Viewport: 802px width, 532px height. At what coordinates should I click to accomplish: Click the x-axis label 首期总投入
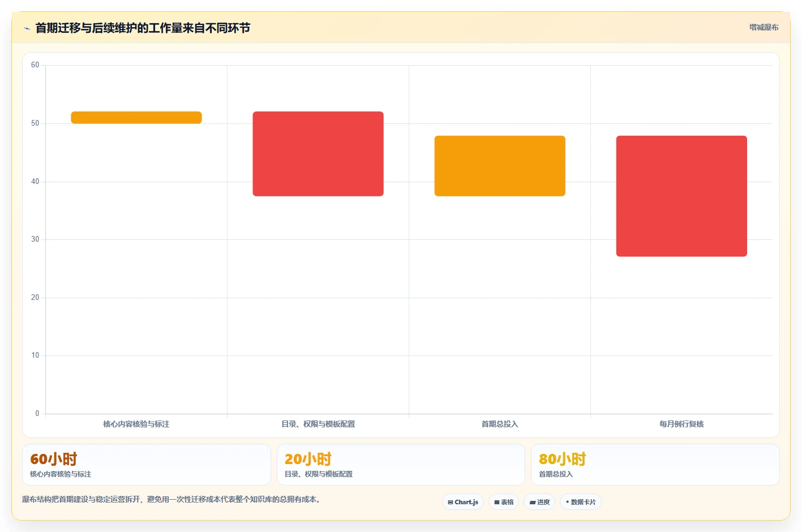click(500, 424)
